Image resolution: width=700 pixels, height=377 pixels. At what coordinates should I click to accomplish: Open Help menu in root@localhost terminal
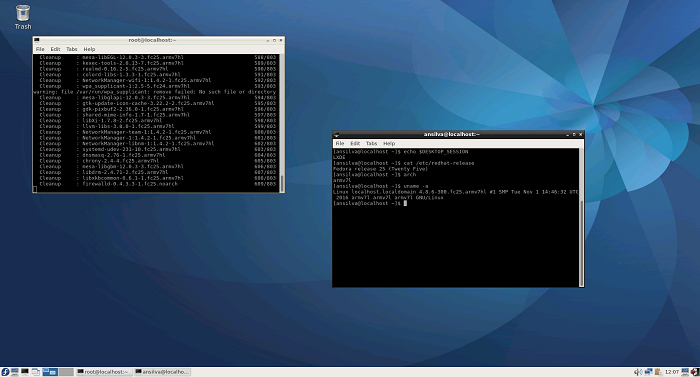click(89, 49)
